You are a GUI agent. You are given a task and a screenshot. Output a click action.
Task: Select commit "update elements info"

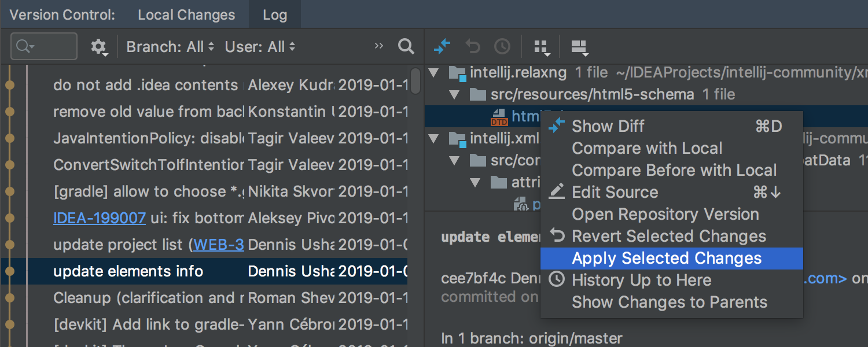[x=128, y=271]
